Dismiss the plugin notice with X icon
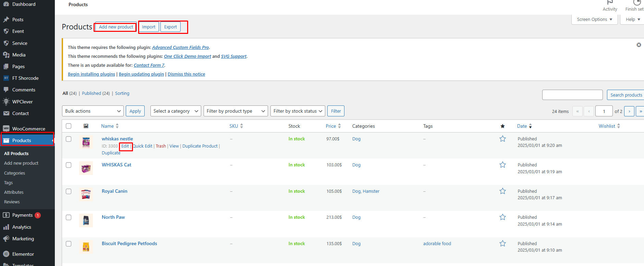Image resolution: width=644 pixels, height=266 pixels. tap(639, 45)
